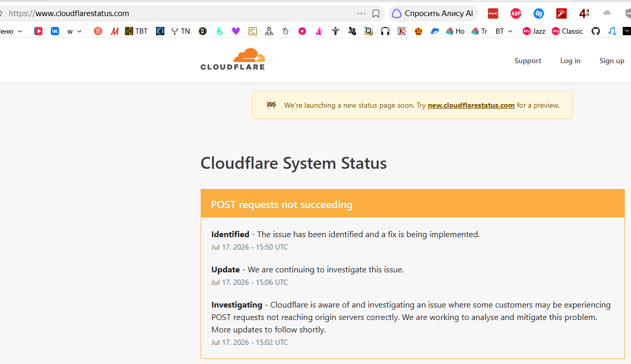631x364 pixels.
Task: Open the red play button bookmark
Action: click(x=38, y=31)
